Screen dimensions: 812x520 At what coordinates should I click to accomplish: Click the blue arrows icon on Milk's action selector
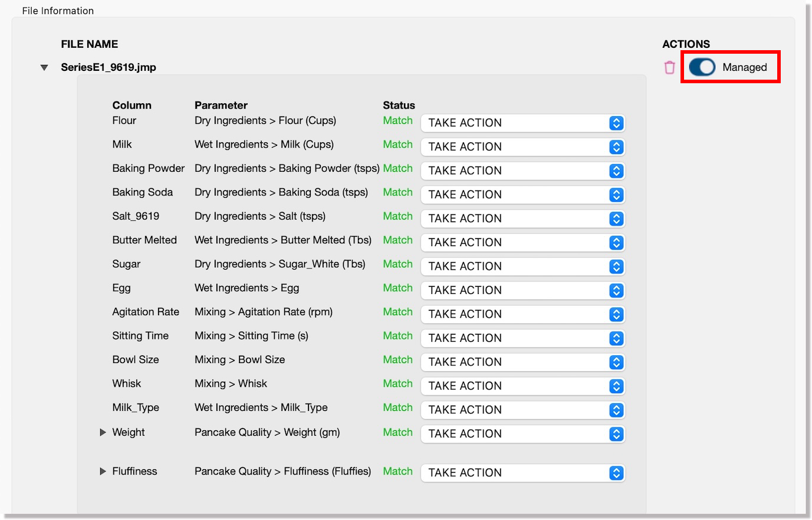(616, 146)
